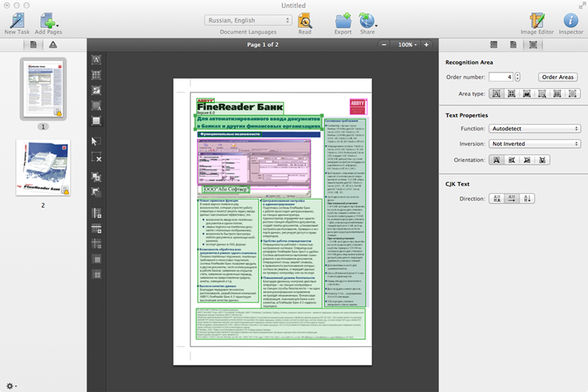Viewport: 588px width, 392px height.
Task: Switch to the warnings triangle tab
Action: point(53,45)
